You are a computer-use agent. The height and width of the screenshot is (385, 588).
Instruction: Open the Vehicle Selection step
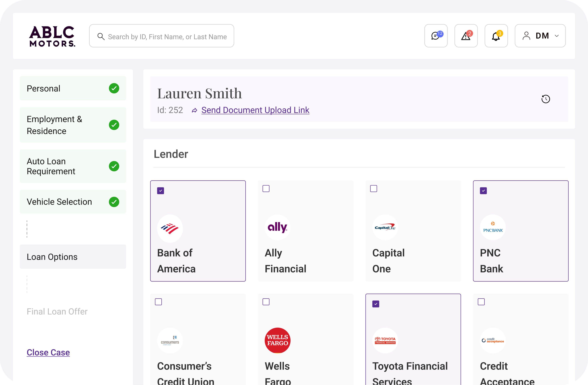73,202
